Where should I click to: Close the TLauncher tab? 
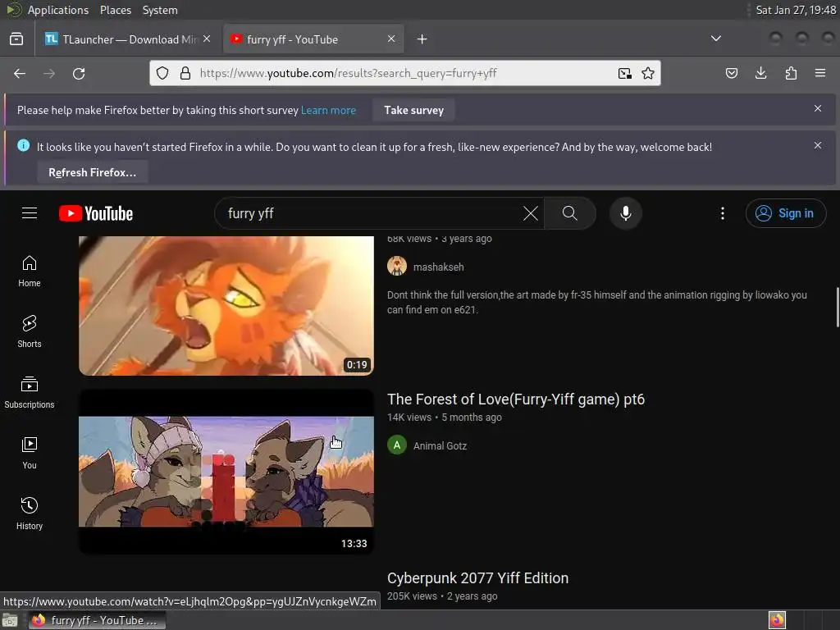pos(207,39)
